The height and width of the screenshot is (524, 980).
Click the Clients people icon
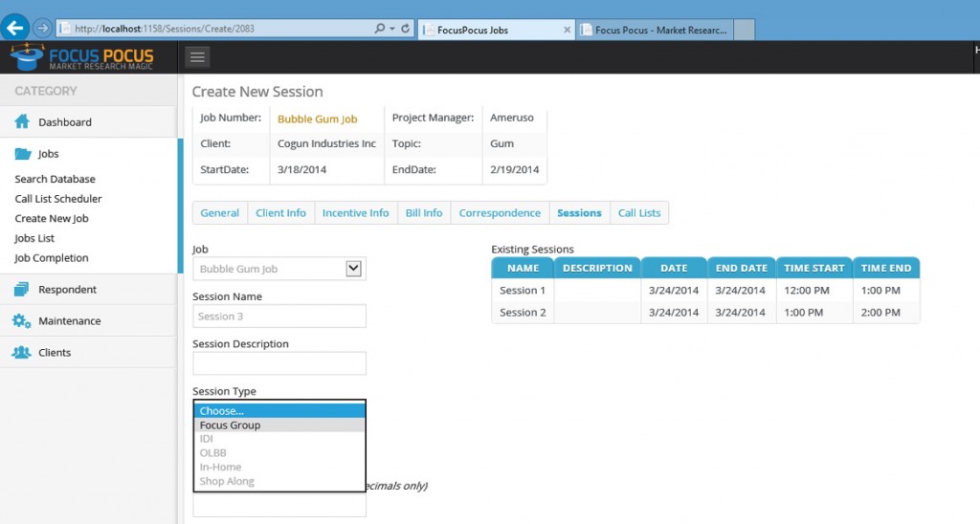22,353
